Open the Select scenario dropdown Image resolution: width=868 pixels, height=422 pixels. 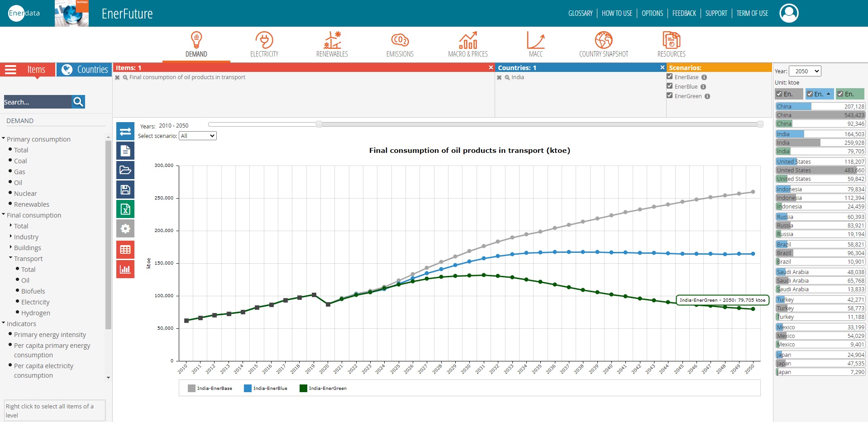point(198,136)
